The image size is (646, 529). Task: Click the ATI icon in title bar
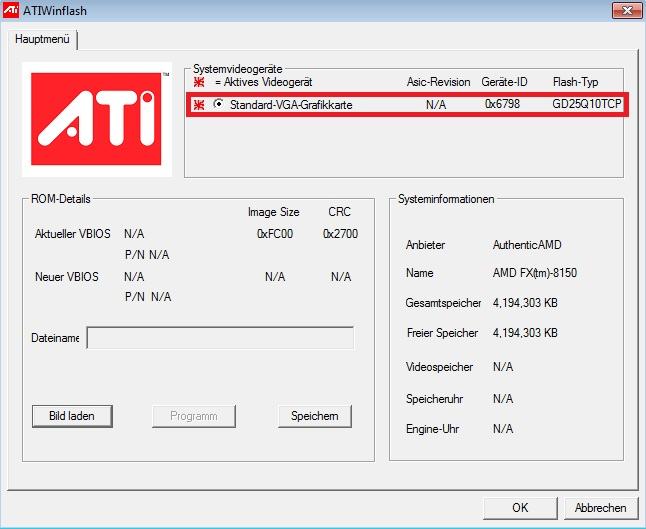[x=11, y=10]
